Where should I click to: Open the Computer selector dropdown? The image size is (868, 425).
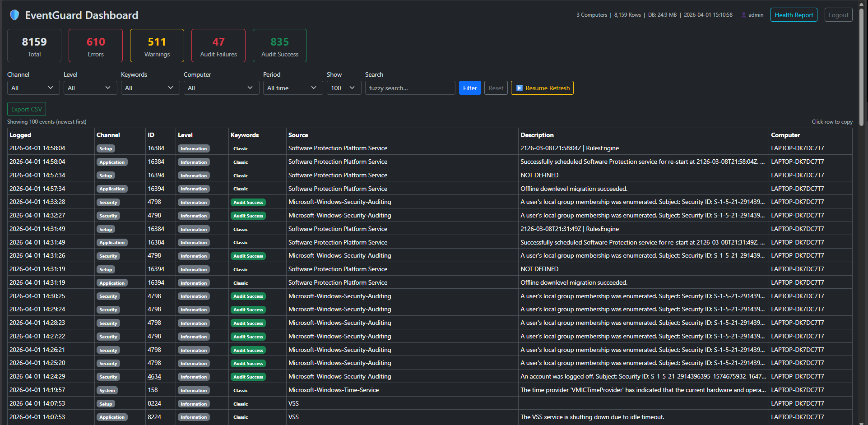coord(221,88)
